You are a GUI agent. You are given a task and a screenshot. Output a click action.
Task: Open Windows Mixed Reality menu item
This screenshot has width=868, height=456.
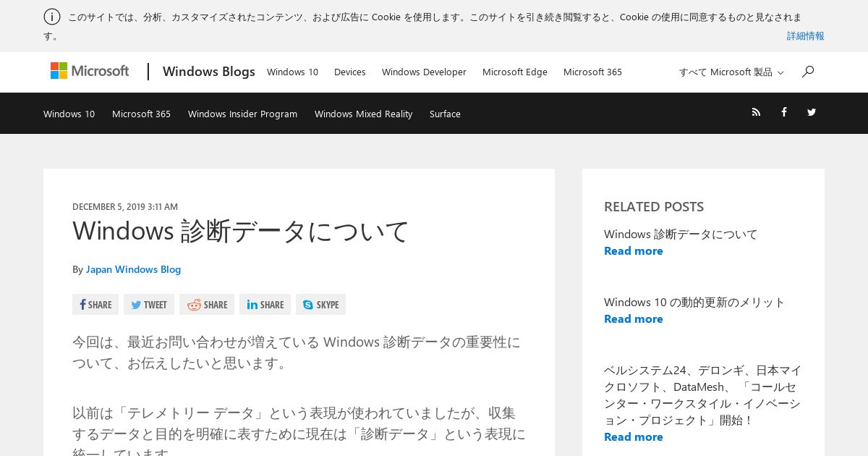coord(363,114)
